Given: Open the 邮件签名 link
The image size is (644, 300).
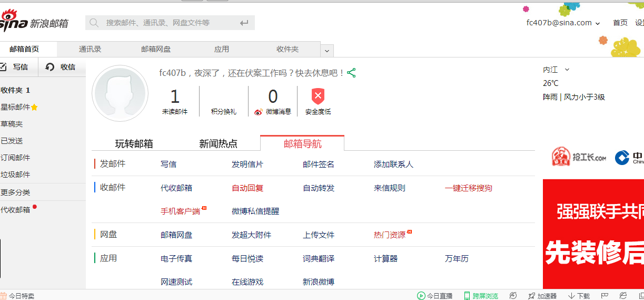Looking at the screenshot, I should coord(319,164).
